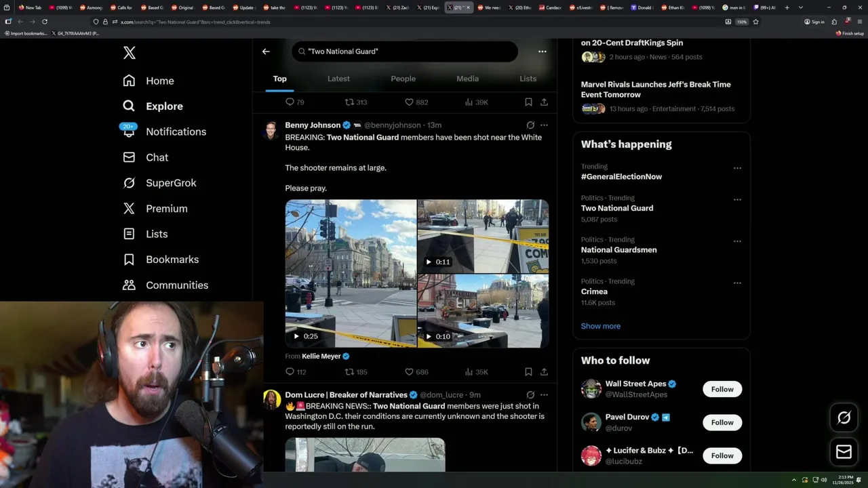This screenshot has height=488, width=868.
Task: Open floating Grok button
Action: (x=844, y=418)
